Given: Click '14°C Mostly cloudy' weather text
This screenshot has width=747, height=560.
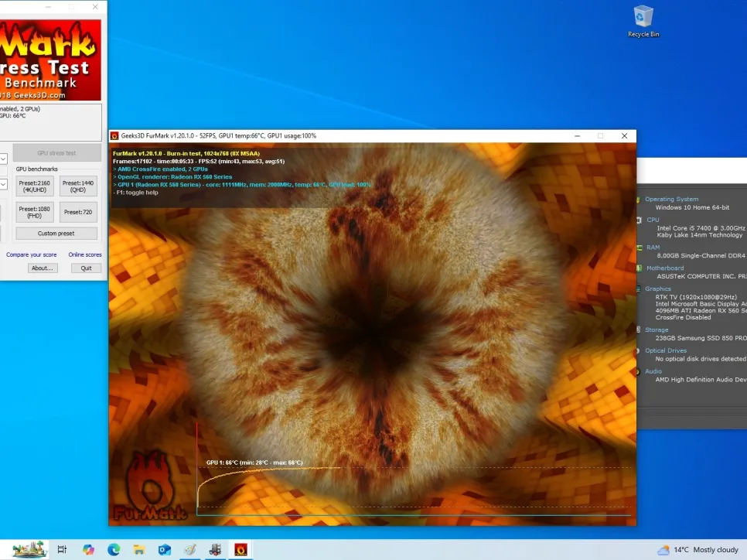Looking at the screenshot, I should pyautogui.click(x=706, y=550).
